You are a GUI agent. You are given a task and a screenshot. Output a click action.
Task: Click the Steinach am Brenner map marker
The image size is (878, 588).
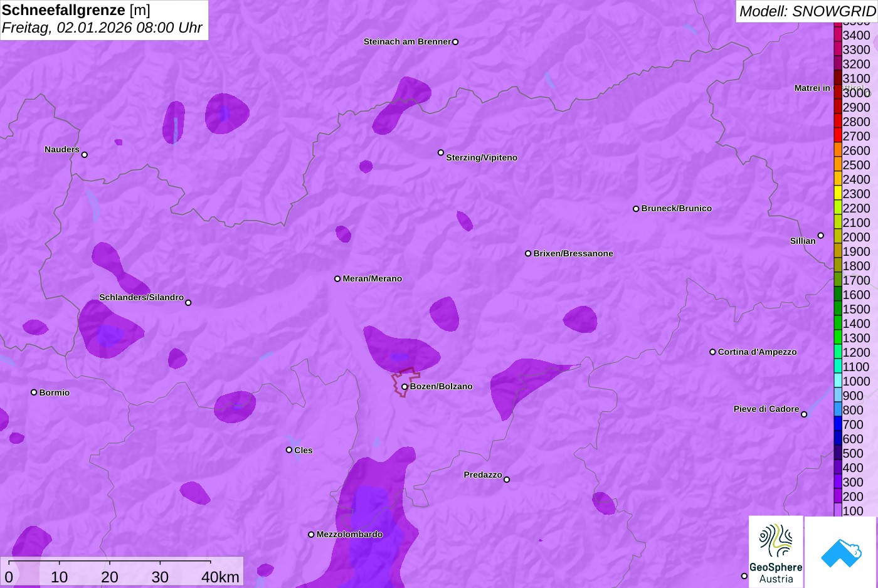point(455,42)
